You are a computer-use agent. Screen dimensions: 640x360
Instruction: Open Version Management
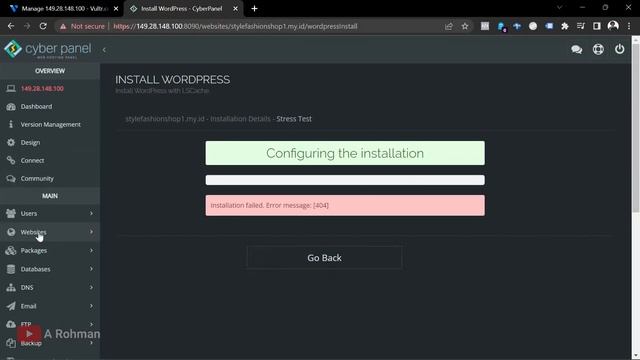click(51, 124)
